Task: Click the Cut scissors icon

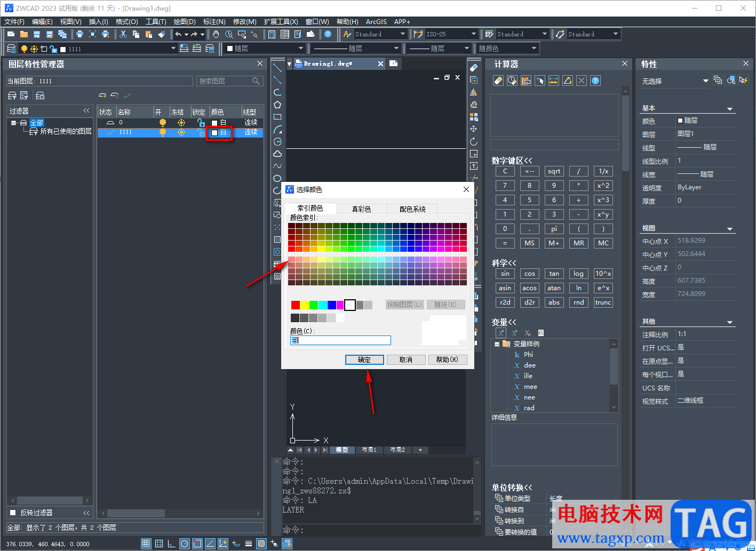Action: [123, 34]
